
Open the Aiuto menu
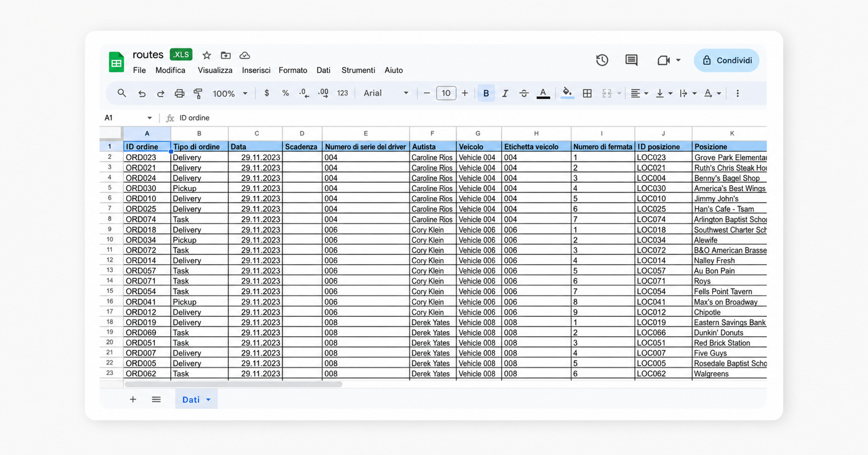click(394, 70)
